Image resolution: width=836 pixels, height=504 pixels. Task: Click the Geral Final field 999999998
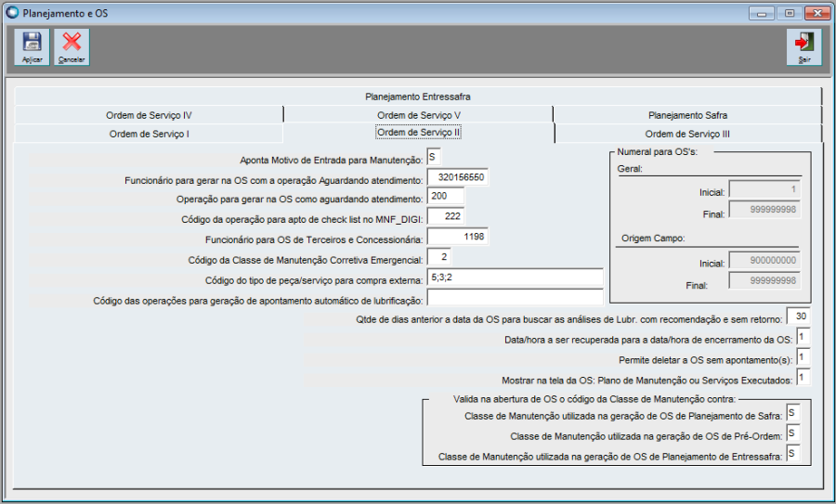pos(764,210)
